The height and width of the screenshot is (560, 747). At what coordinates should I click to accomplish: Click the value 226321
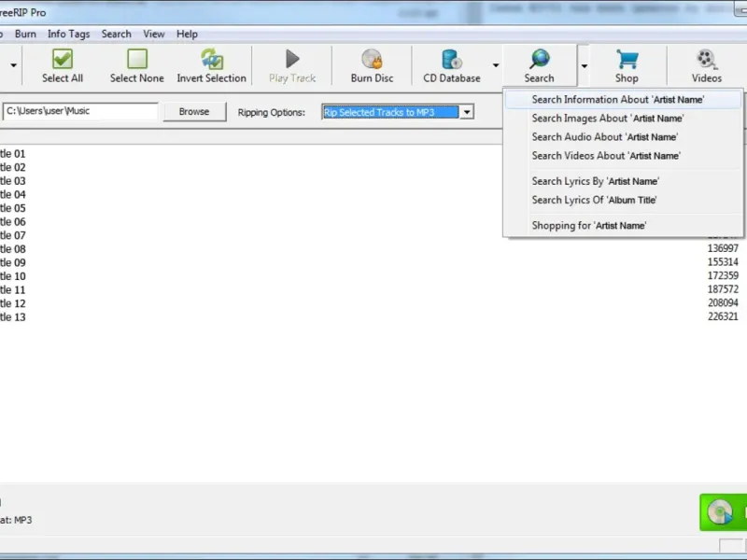coord(723,316)
